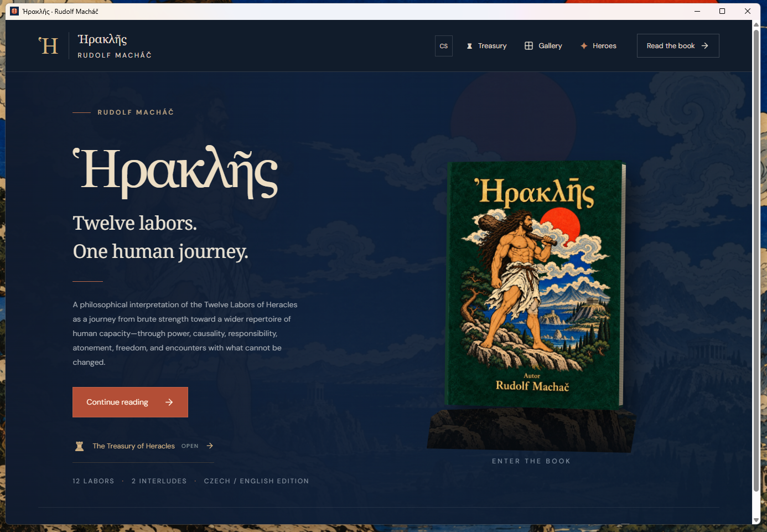The image size is (767, 532).
Task: Click the ENTER THE BOOK caption
Action: pos(531,461)
